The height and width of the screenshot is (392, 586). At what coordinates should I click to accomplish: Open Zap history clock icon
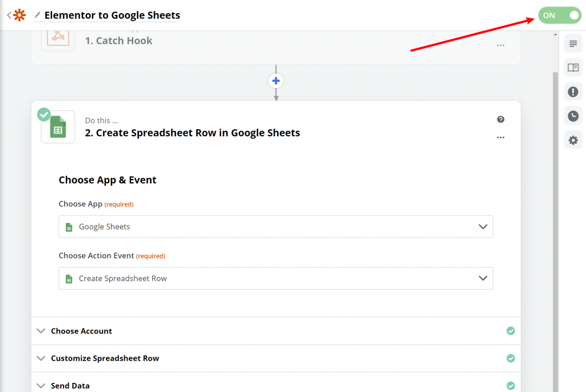point(573,116)
